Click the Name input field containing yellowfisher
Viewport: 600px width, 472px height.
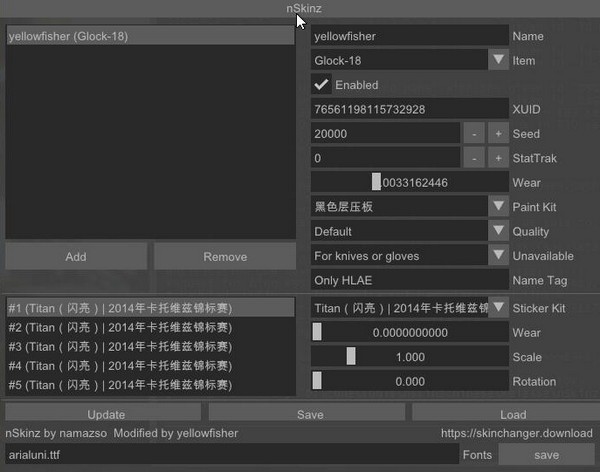409,36
